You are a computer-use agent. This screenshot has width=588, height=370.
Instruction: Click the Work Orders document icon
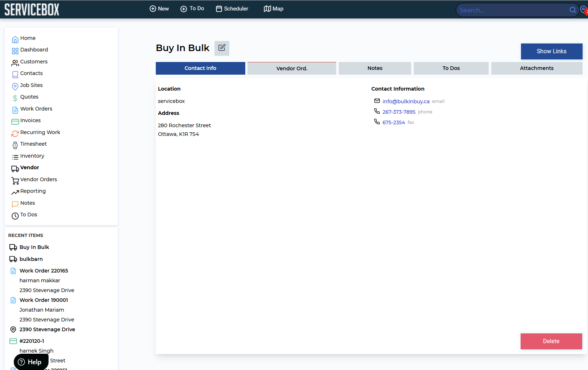pyautogui.click(x=15, y=110)
